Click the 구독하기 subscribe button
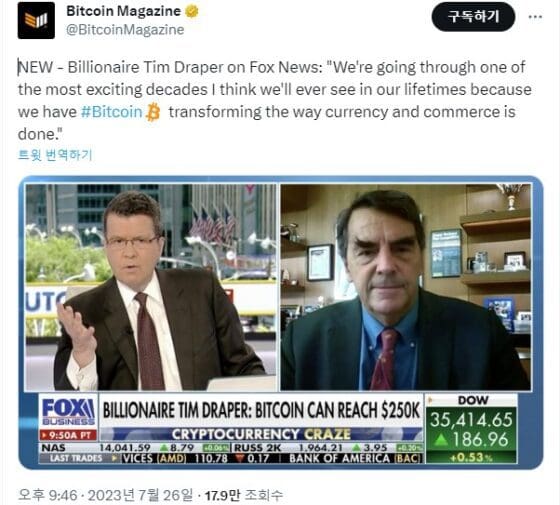 coord(473,16)
